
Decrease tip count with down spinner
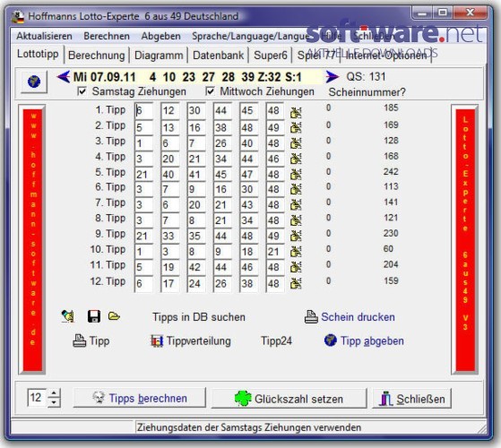54,402
